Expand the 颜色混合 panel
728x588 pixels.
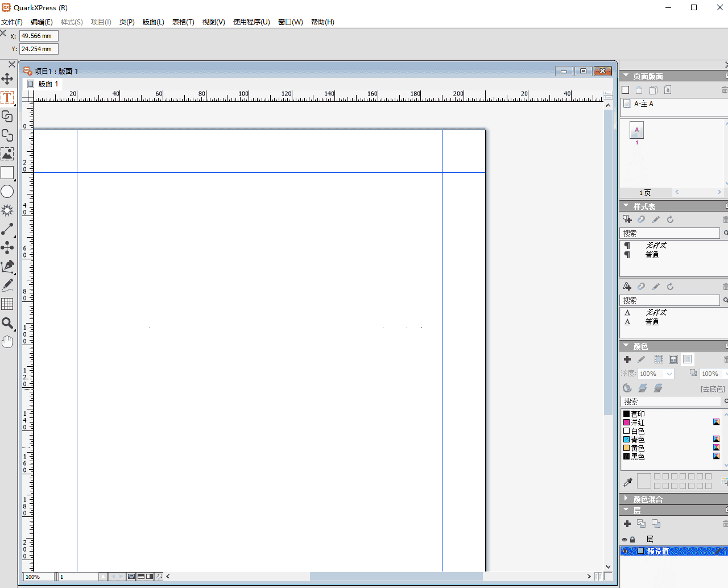pyautogui.click(x=626, y=498)
